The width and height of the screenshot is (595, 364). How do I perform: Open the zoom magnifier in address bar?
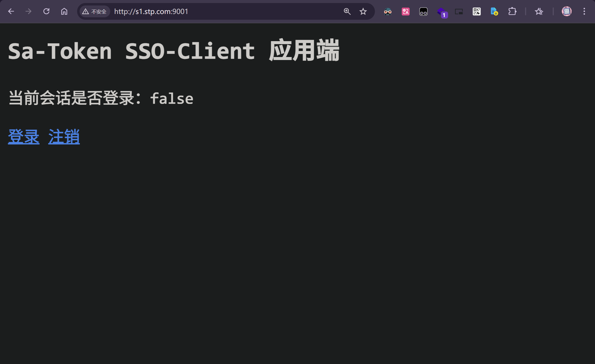[x=347, y=12]
